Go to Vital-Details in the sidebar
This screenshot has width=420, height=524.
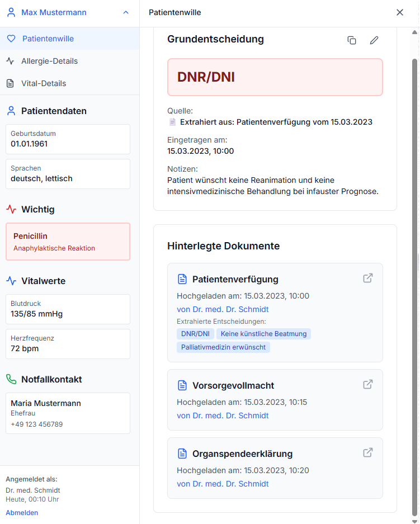[x=44, y=83]
